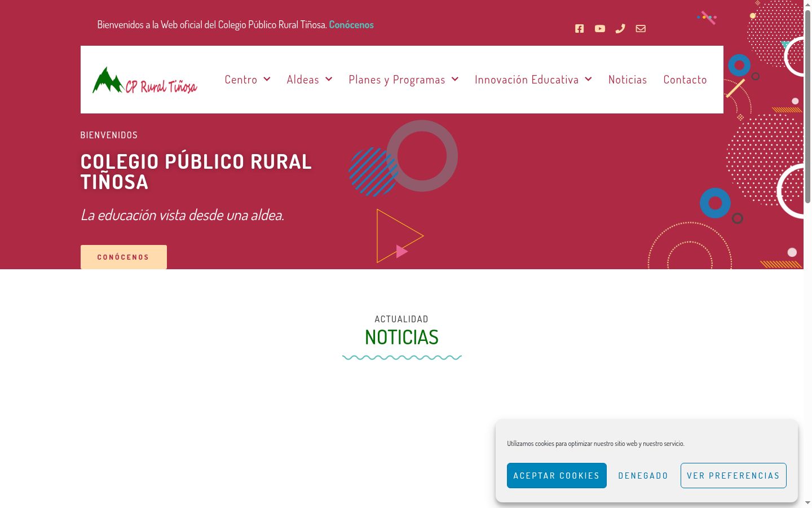This screenshot has height=508, width=812.
Task: Click the NOTICIAS section heading
Action: [x=401, y=338]
